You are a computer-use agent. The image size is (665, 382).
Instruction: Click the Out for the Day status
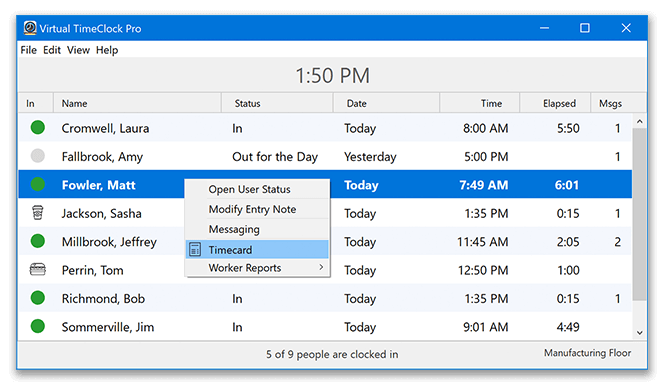275,157
